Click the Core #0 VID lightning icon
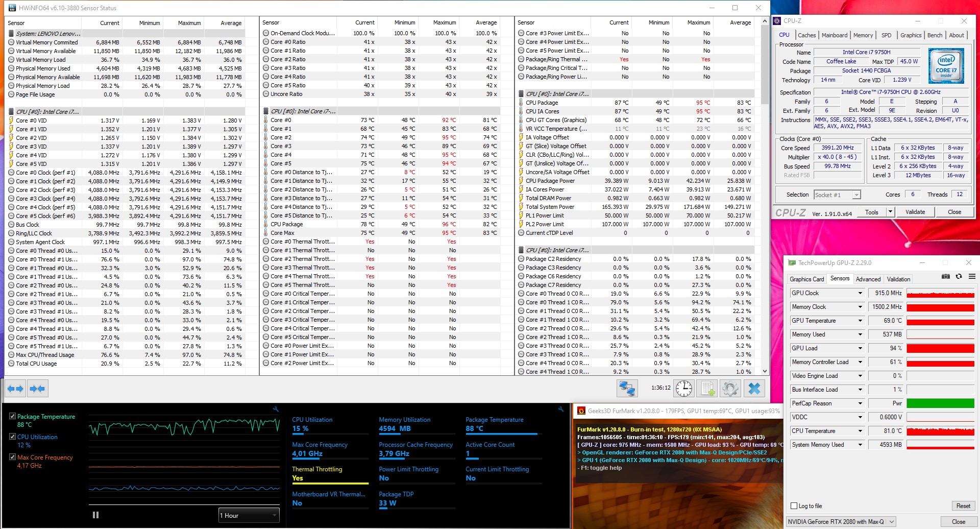980x529 pixels. click(x=11, y=121)
